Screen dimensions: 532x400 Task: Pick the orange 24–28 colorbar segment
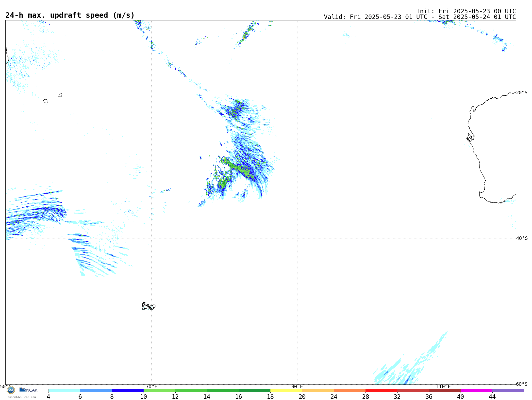tap(350, 390)
